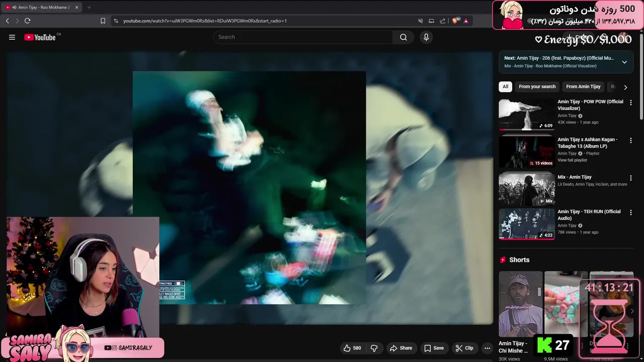The height and width of the screenshot is (362, 644).
Task: Click the browser URL address field
Action: point(267,21)
